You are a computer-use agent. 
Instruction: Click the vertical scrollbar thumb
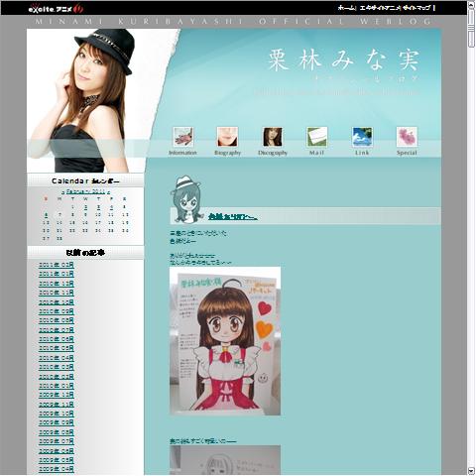[x=471, y=28]
